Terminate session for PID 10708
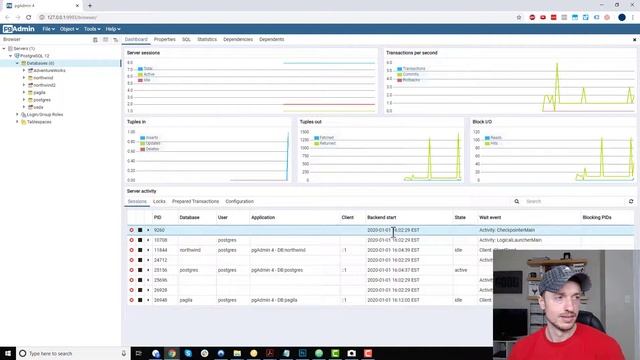 (131, 240)
